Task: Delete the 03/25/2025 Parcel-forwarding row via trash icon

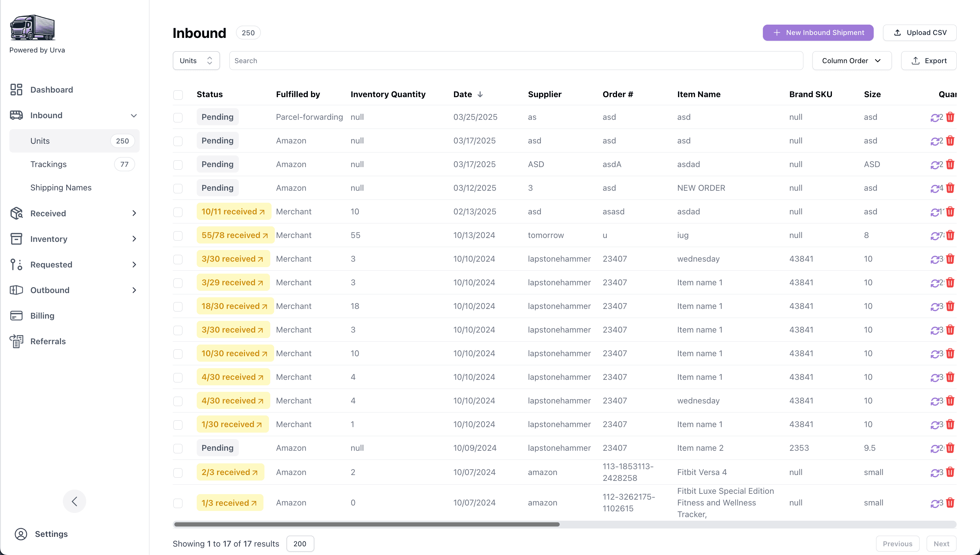Action: tap(950, 117)
